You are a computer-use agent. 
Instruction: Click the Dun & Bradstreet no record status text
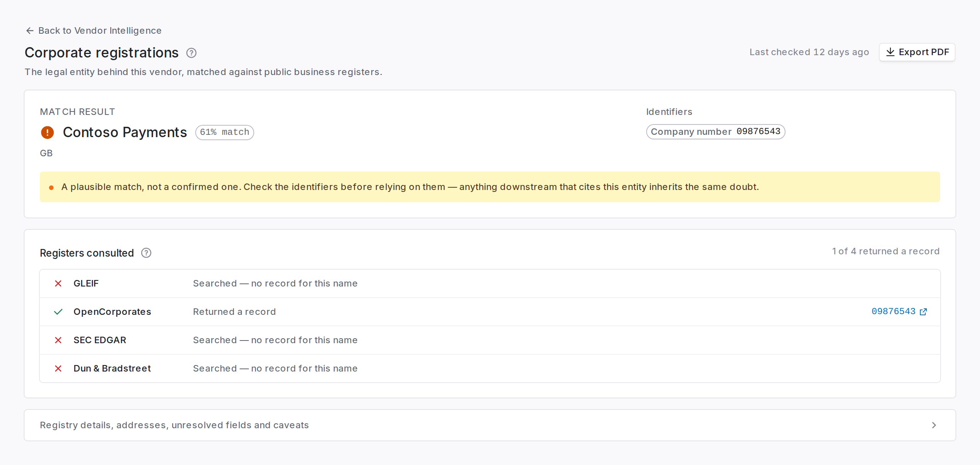(275, 368)
